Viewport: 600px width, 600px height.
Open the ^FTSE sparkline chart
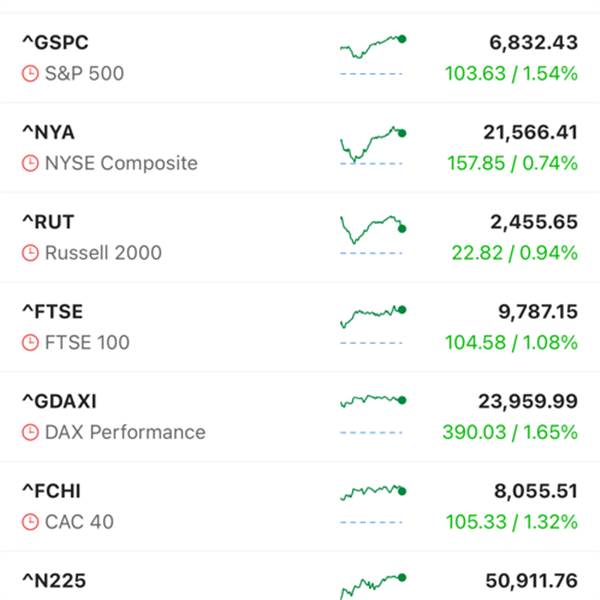click(x=372, y=320)
